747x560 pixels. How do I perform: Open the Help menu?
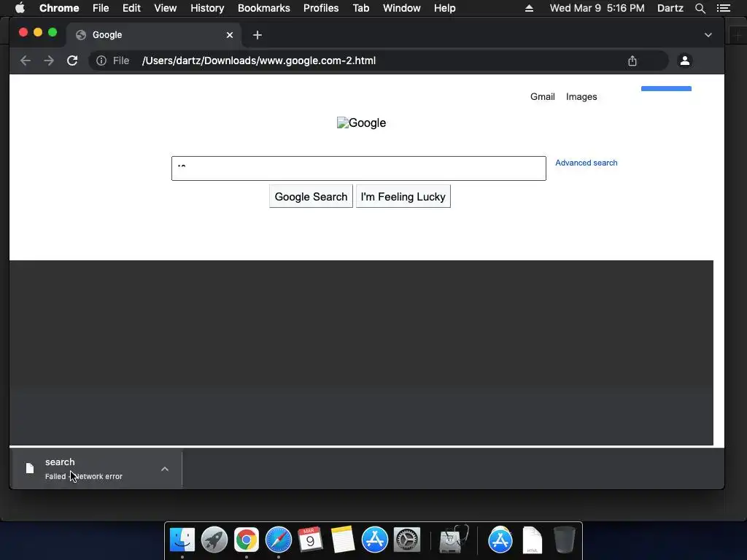point(444,8)
